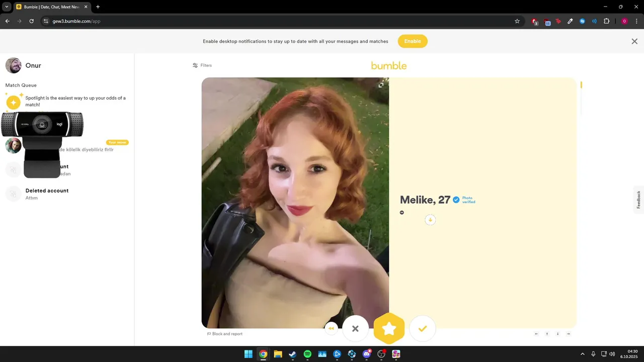
Task: Send a SuperSwipe with the star button
Action: (389, 328)
